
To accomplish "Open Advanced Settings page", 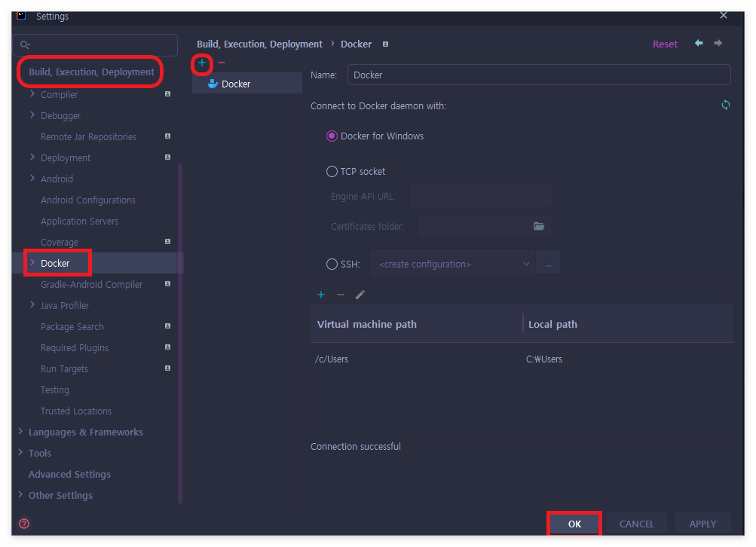I will point(69,474).
